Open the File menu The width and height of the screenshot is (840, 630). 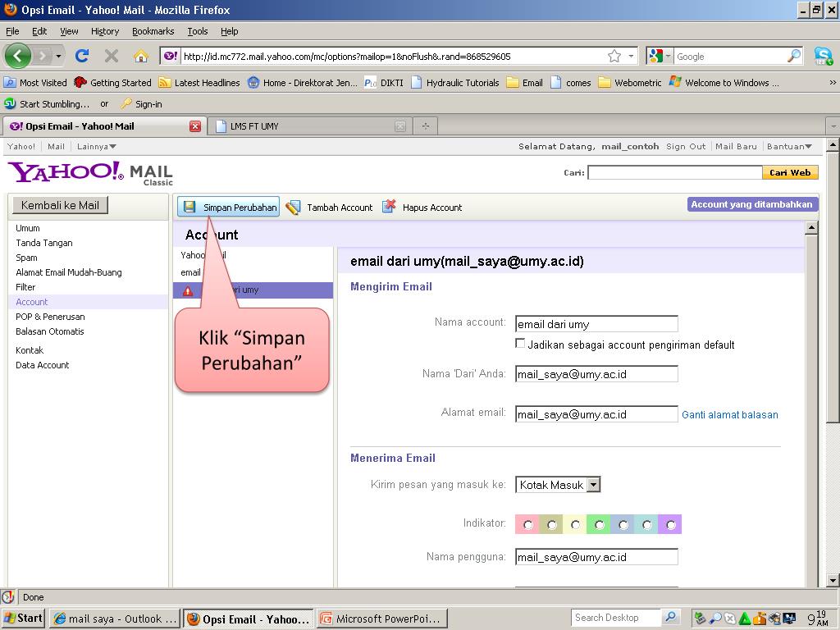pyautogui.click(x=12, y=31)
